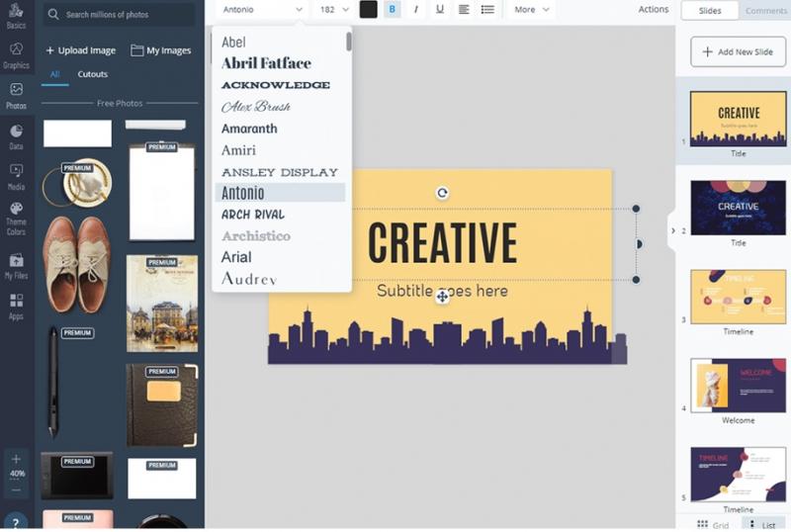The height and width of the screenshot is (532, 791).
Task: Select slide 5 Timeline thumbnail
Action: (x=738, y=475)
